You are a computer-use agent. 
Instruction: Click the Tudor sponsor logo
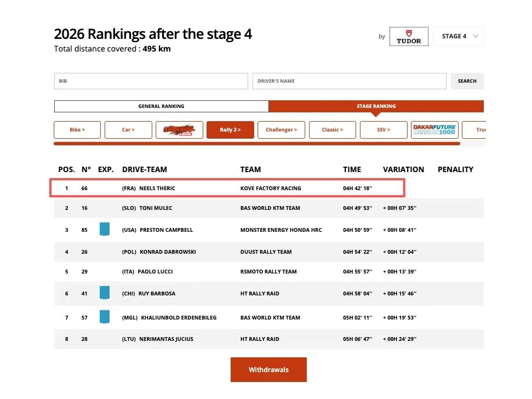click(x=409, y=37)
